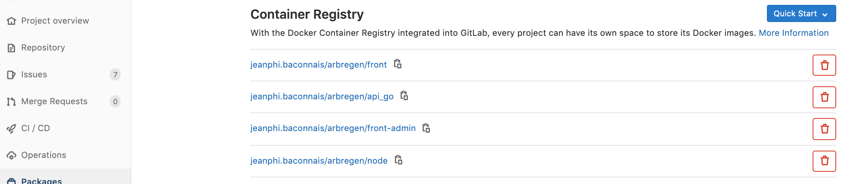Screen dimensions: 868x184
Task: Expand the jeanphi.baconnais/arbregen/front repository
Action: pos(318,65)
